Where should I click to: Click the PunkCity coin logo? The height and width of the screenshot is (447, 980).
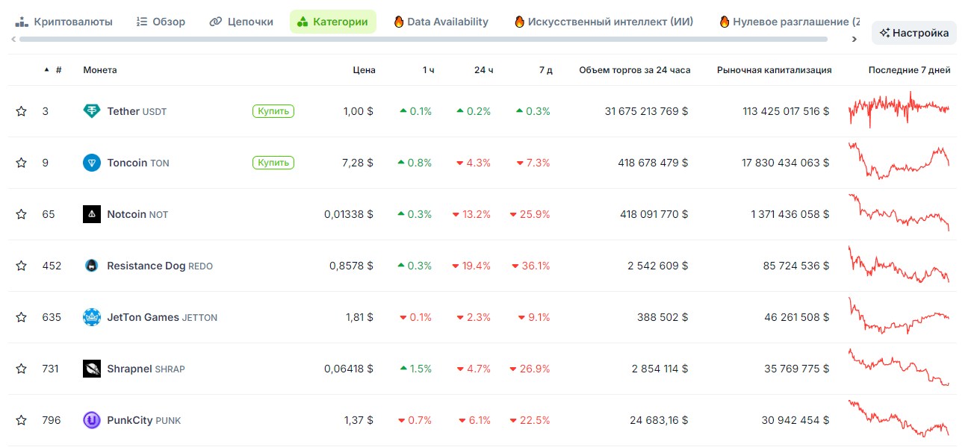coord(92,420)
